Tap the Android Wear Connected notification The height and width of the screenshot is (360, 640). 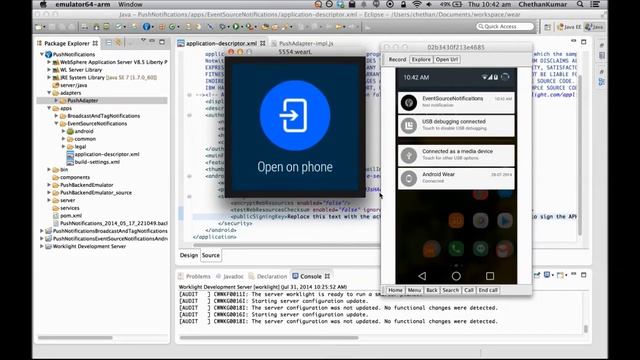[x=456, y=178]
